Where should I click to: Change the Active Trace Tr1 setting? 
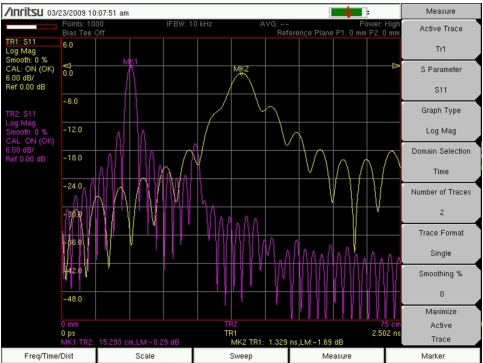[441, 39]
